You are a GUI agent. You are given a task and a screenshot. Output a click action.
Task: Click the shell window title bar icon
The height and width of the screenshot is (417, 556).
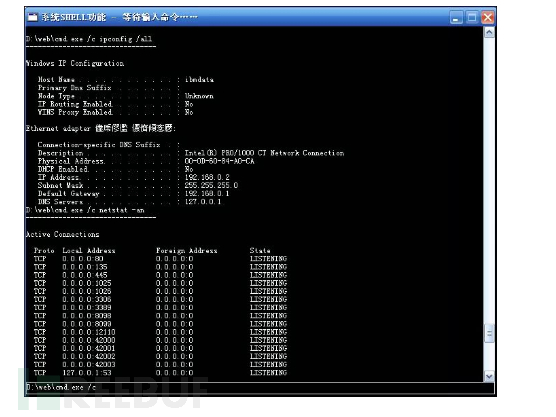33,17
